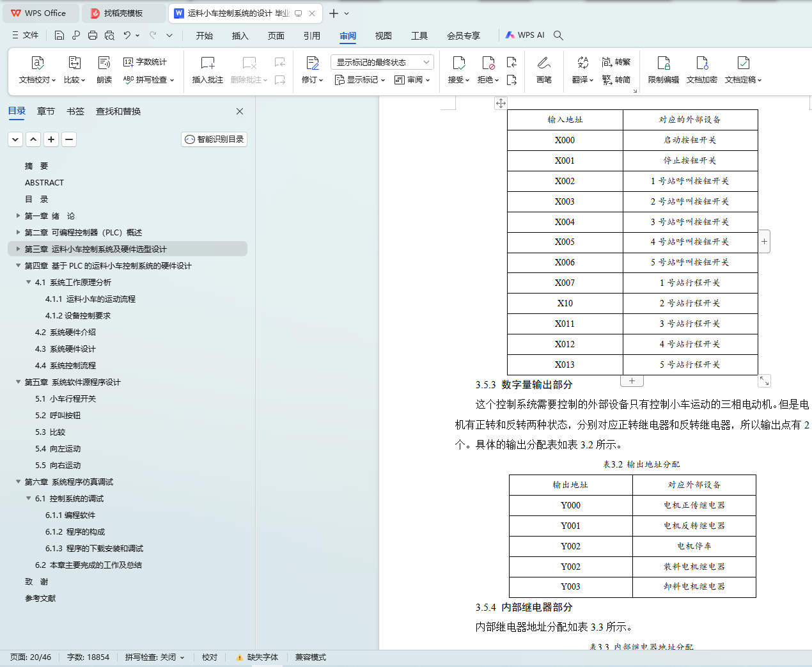
Task: Open the 文档校对 proofreading tool
Action: [x=37, y=70]
